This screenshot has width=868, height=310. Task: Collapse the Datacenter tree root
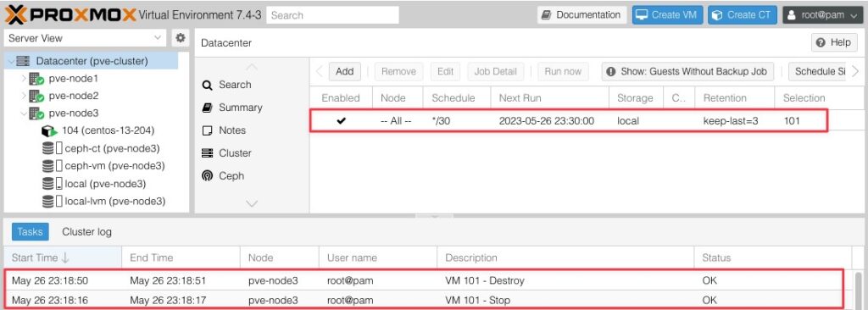(11, 61)
